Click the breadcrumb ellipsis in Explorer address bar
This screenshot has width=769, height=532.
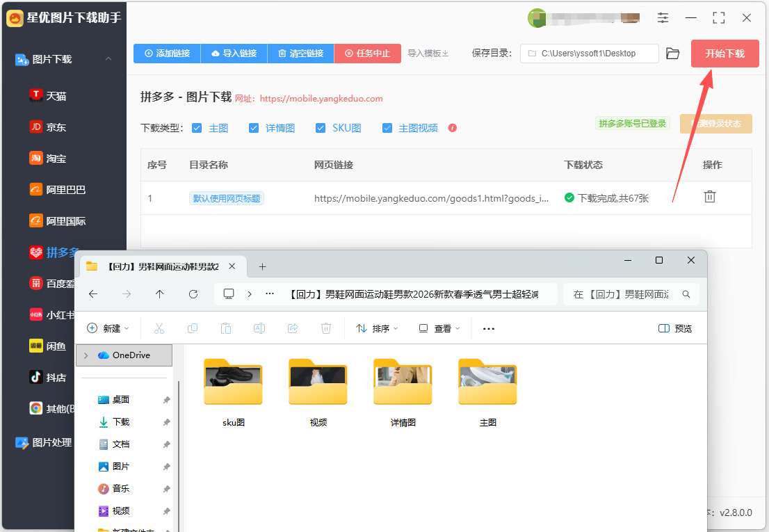[x=270, y=294]
